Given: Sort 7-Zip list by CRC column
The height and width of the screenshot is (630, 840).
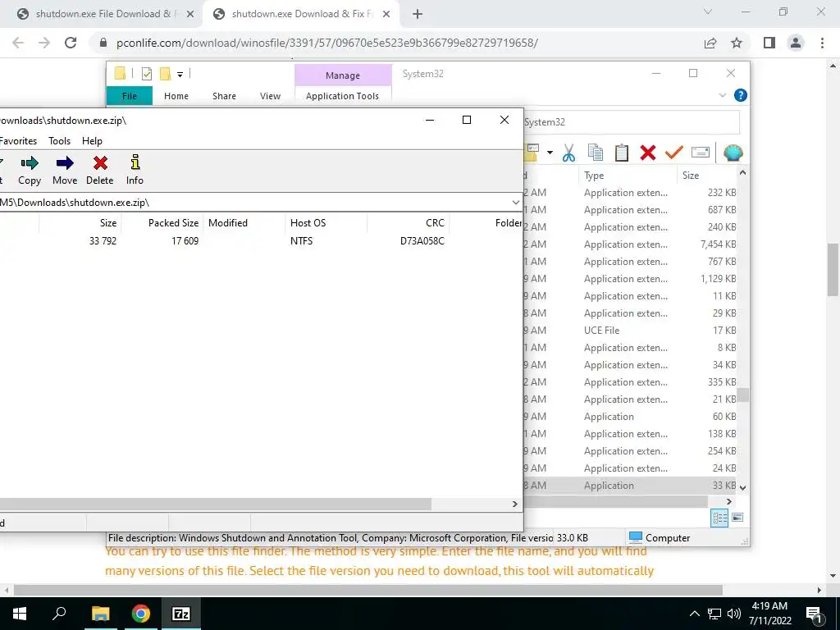Looking at the screenshot, I should (x=409, y=223).
